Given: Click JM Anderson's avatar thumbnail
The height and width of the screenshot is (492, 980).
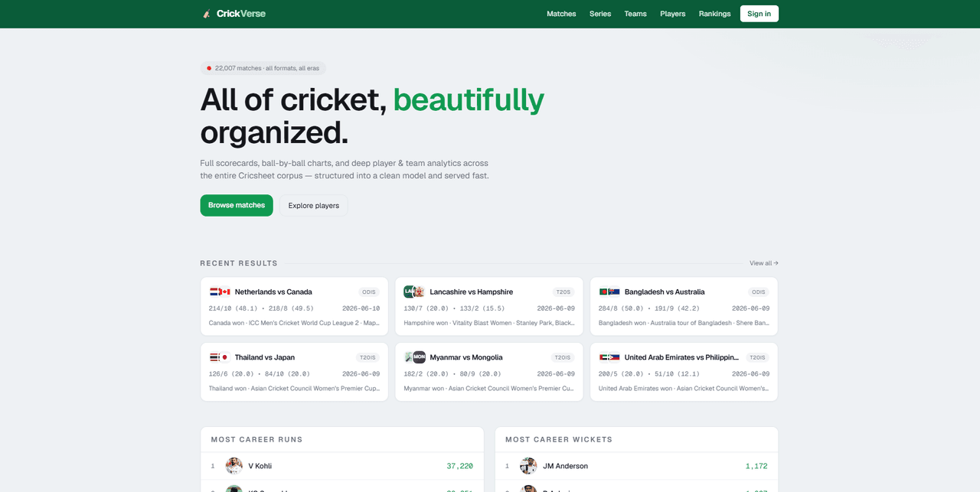Looking at the screenshot, I should [x=528, y=466].
